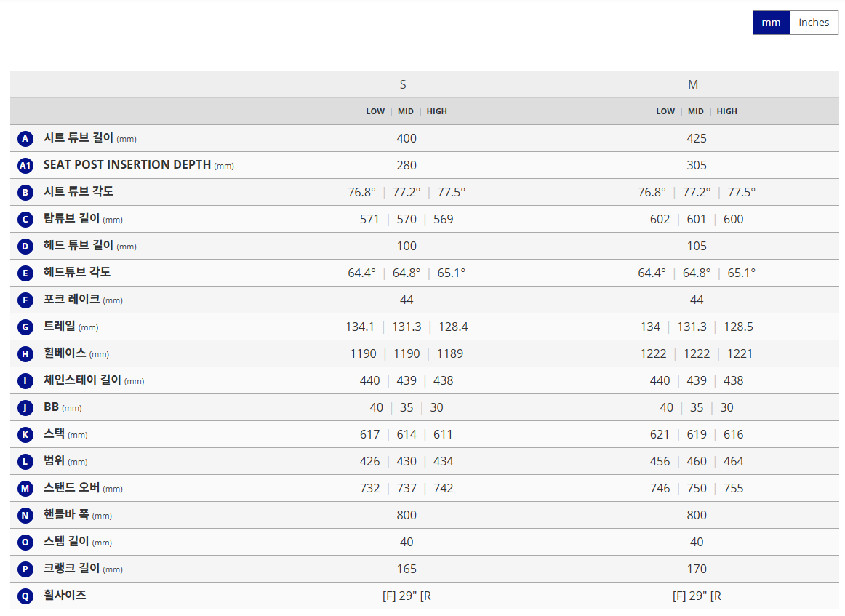Click the A1 seat post insertion badge
Screen dimensions: 845x616
pos(25,166)
